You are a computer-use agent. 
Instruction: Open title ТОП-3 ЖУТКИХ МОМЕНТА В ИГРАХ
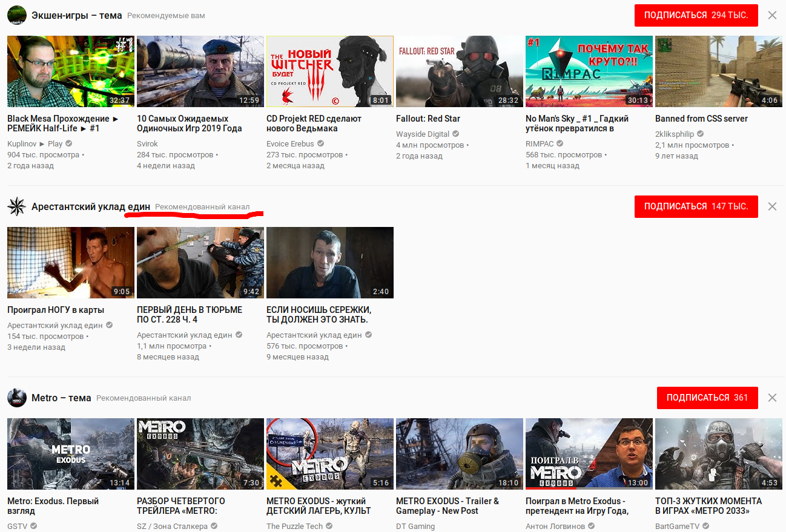click(x=708, y=506)
